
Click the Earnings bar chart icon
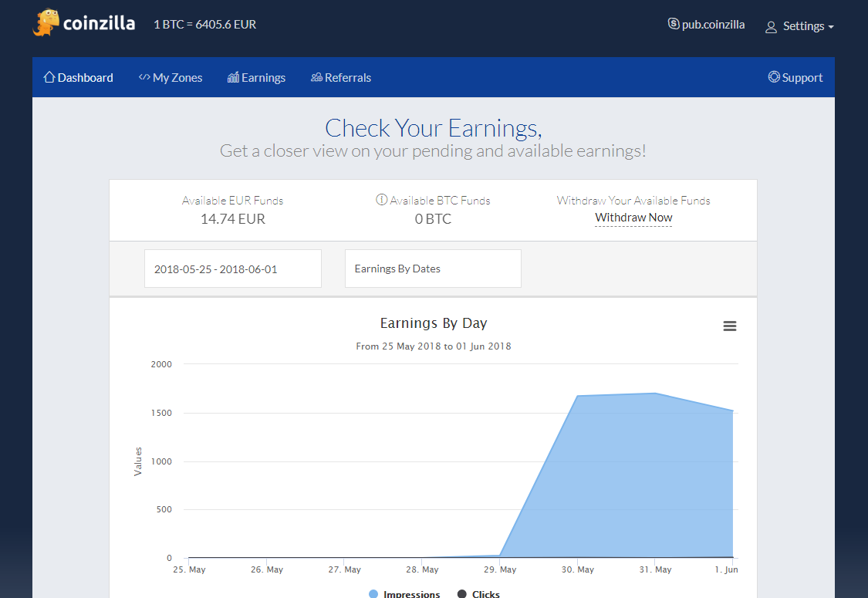233,77
